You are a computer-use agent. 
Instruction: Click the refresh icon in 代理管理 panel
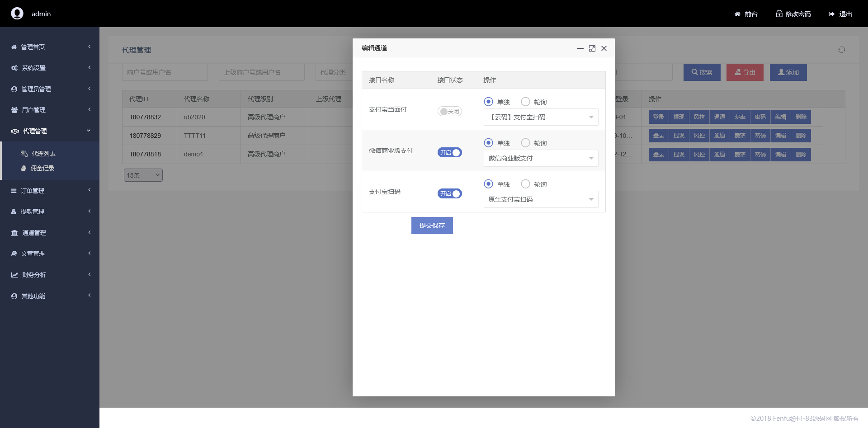click(841, 50)
